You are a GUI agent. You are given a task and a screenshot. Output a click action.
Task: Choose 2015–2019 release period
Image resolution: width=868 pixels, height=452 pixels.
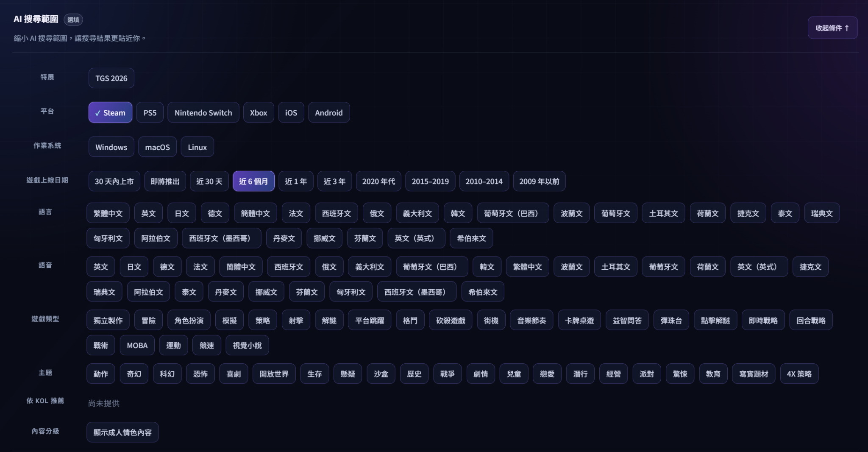[430, 181]
